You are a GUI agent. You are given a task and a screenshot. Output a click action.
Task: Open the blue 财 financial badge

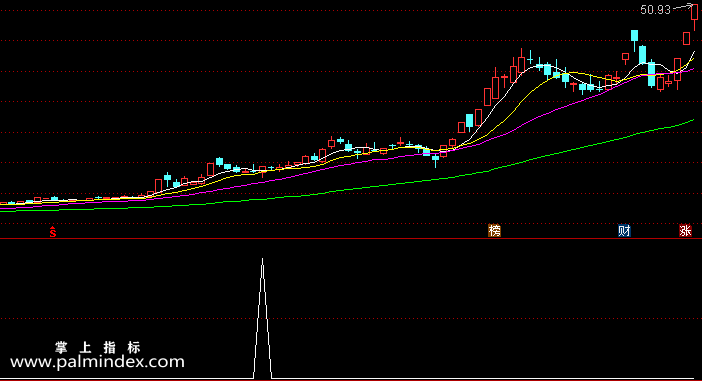624,231
